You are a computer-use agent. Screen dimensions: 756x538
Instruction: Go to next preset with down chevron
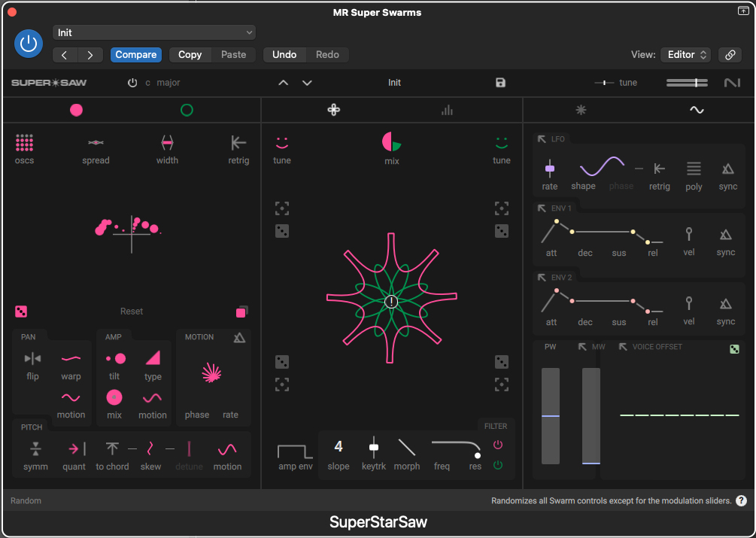307,83
